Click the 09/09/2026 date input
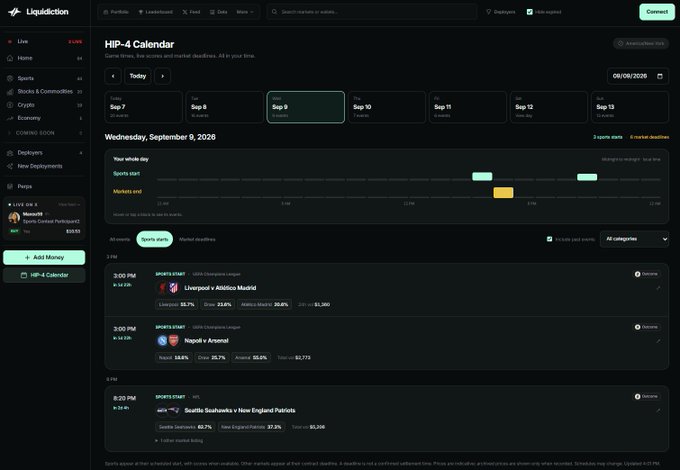The width and height of the screenshot is (680, 470). [638, 76]
